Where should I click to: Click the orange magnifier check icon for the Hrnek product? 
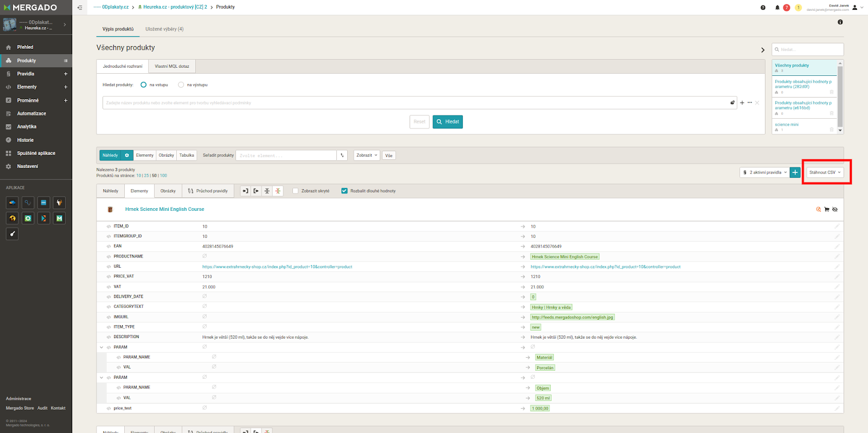[819, 209]
